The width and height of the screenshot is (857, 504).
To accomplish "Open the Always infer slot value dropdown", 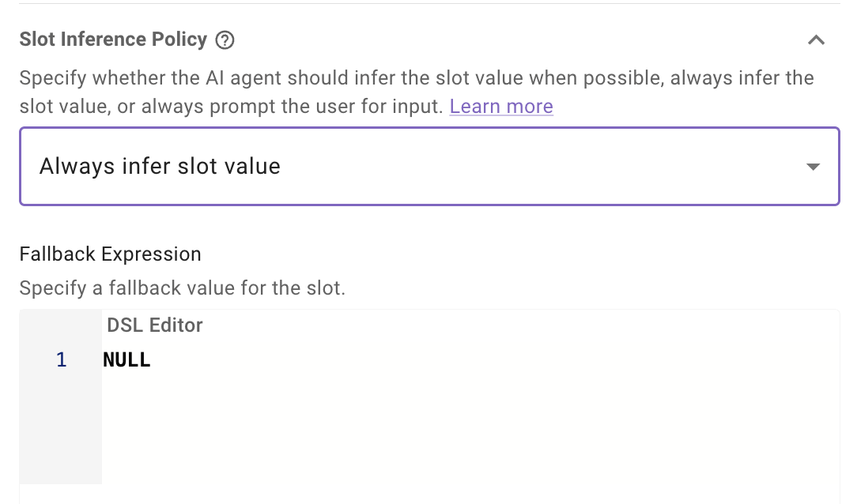I will coord(428,167).
